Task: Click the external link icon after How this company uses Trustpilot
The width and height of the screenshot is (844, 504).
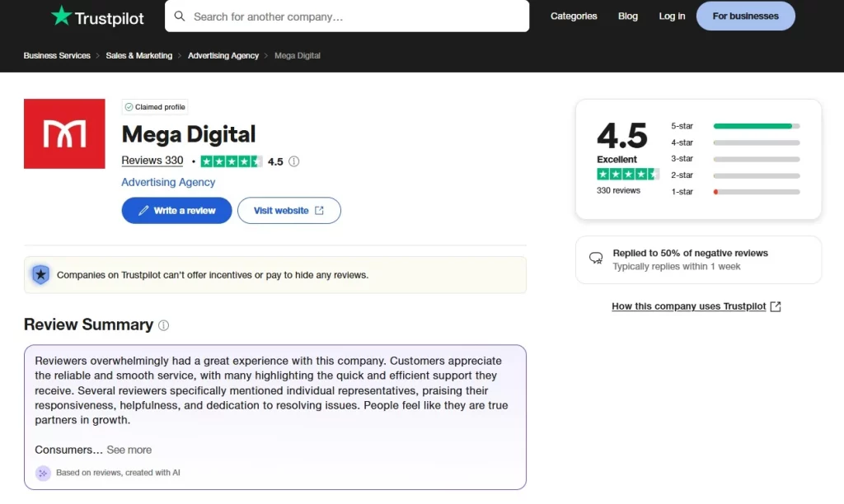Action: point(776,306)
